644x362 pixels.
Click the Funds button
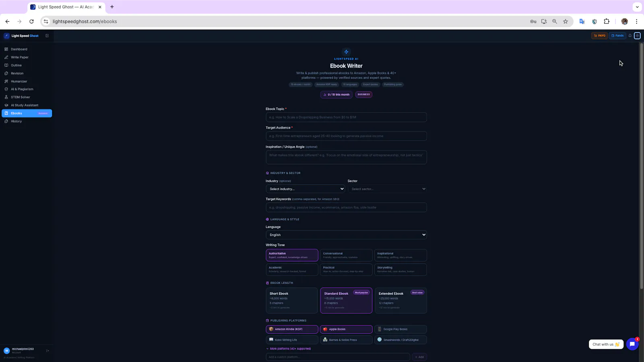(x=617, y=36)
